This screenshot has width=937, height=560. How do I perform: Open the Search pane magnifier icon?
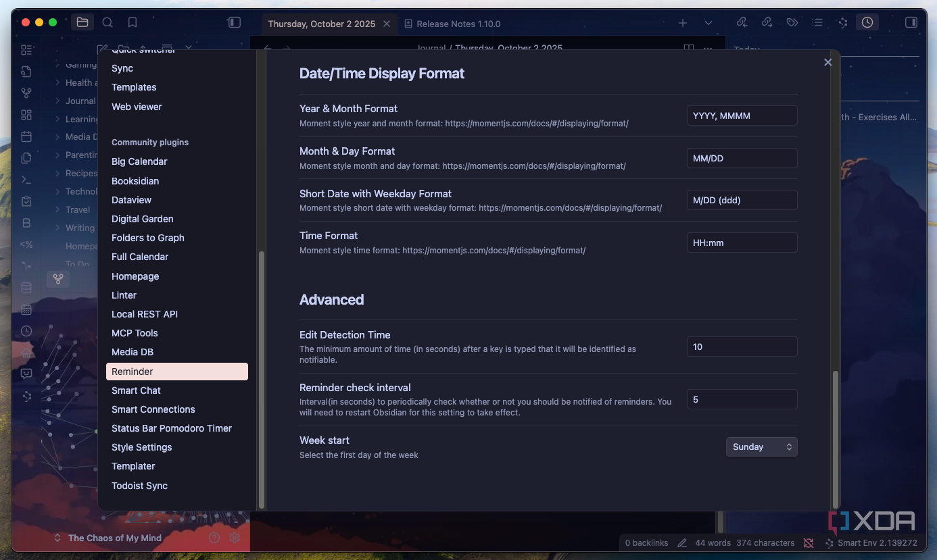107,22
